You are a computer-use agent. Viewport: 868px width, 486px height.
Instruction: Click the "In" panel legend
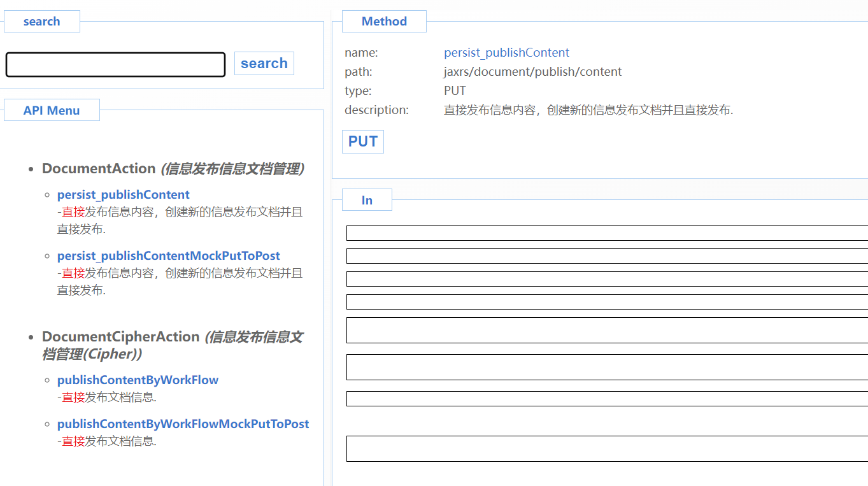point(367,200)
